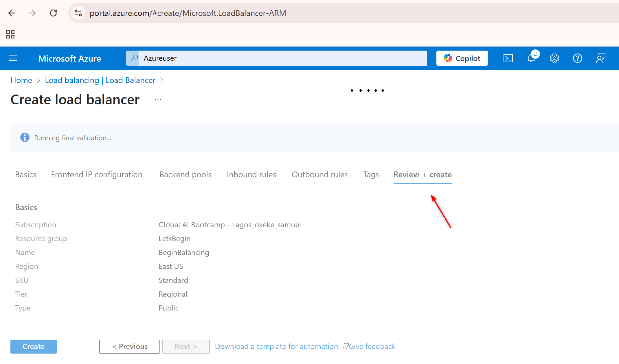Open notifications bell icon
This screenshot has width=619, height=364.
(531, 58)
